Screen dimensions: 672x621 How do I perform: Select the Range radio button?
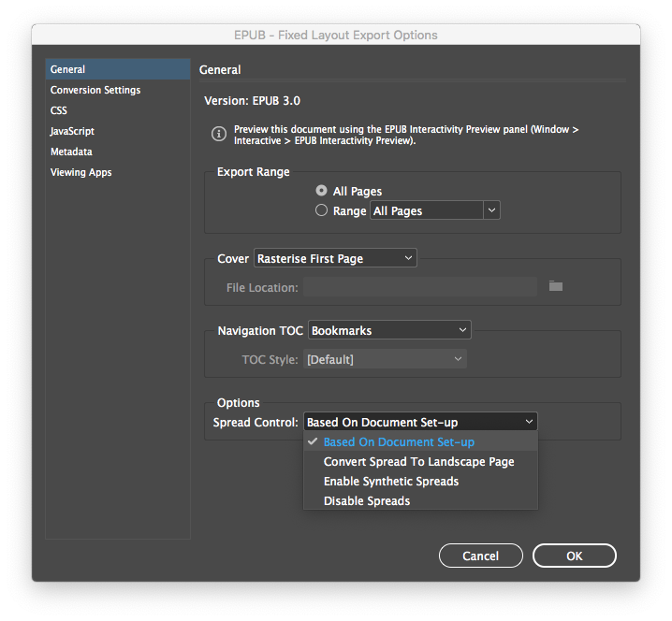coord(322,210)
